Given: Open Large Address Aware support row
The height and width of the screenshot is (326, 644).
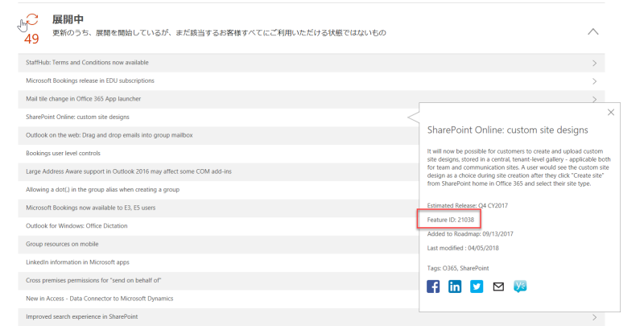Looking at the screenshot, I should pyautogui.click(x=218, y=171).
